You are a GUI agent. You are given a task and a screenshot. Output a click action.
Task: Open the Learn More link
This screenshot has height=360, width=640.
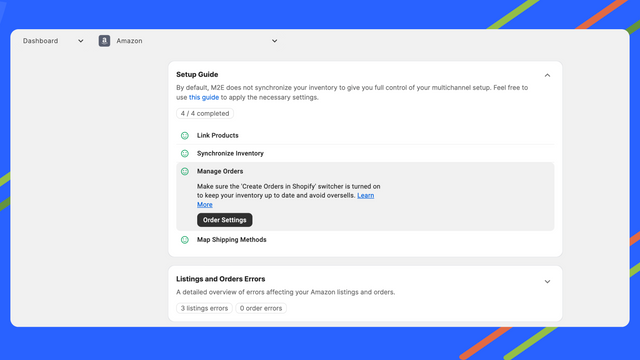coord(366,196)
